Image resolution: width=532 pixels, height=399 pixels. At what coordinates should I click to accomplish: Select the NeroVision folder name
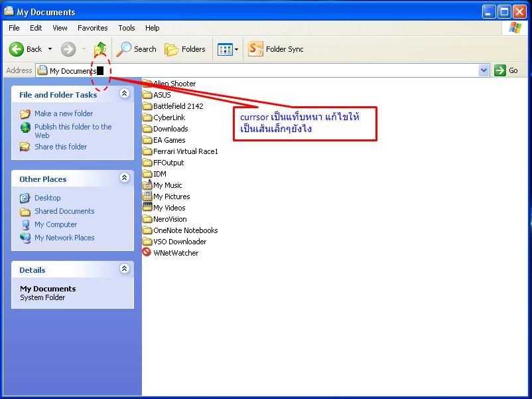[x=170, y=219]
